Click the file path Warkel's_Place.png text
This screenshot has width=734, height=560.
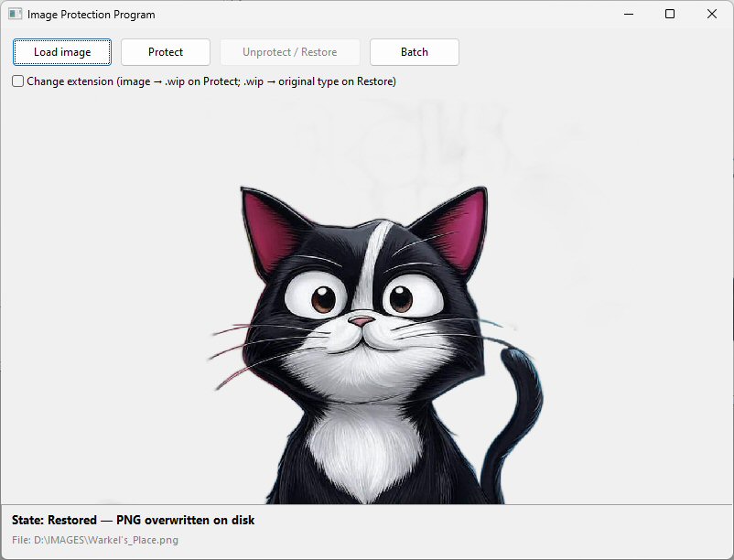click(95, 540)
